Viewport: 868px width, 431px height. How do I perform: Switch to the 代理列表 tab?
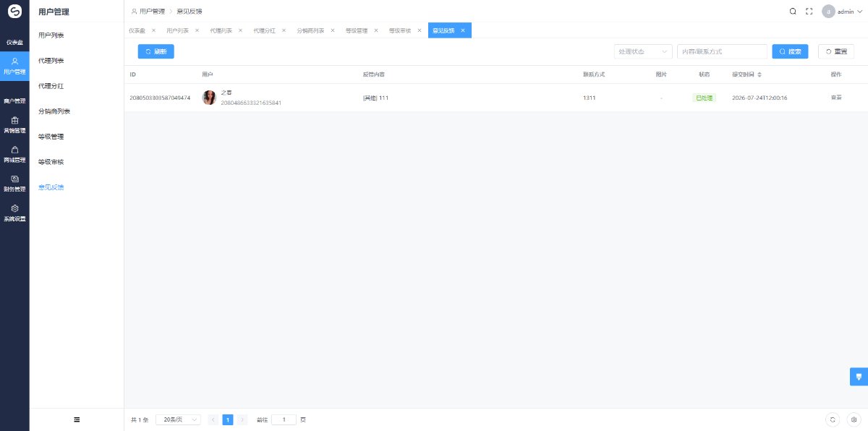[221, 30]
